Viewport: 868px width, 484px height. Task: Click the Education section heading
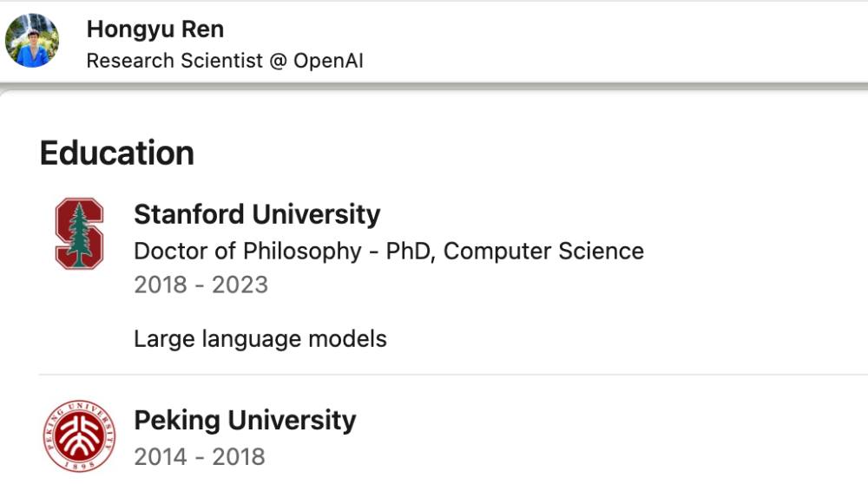pos(117,154)
